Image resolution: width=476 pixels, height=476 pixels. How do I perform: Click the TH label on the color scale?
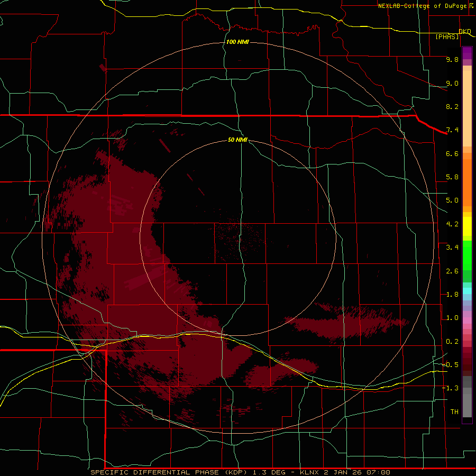click(454, 412)
